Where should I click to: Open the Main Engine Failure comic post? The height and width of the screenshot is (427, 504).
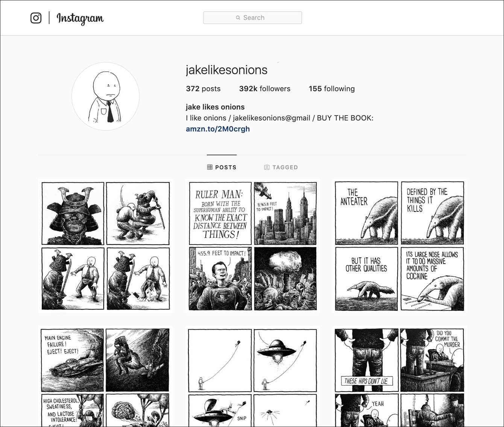tap(106, 376)
